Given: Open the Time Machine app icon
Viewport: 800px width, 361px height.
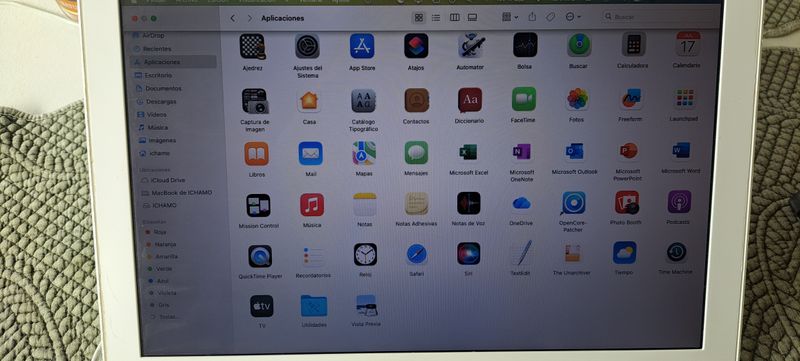Looking at the screenshot, I should pyautogui.click(x=676, y=252).
